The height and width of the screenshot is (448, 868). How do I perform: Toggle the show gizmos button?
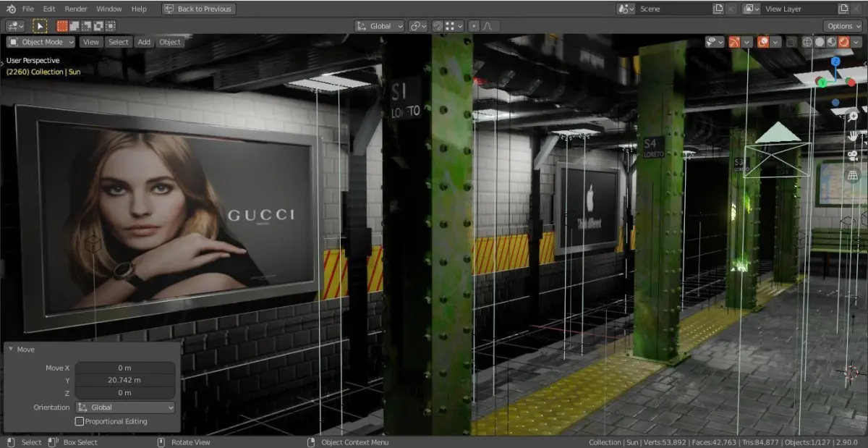point(735,42)
